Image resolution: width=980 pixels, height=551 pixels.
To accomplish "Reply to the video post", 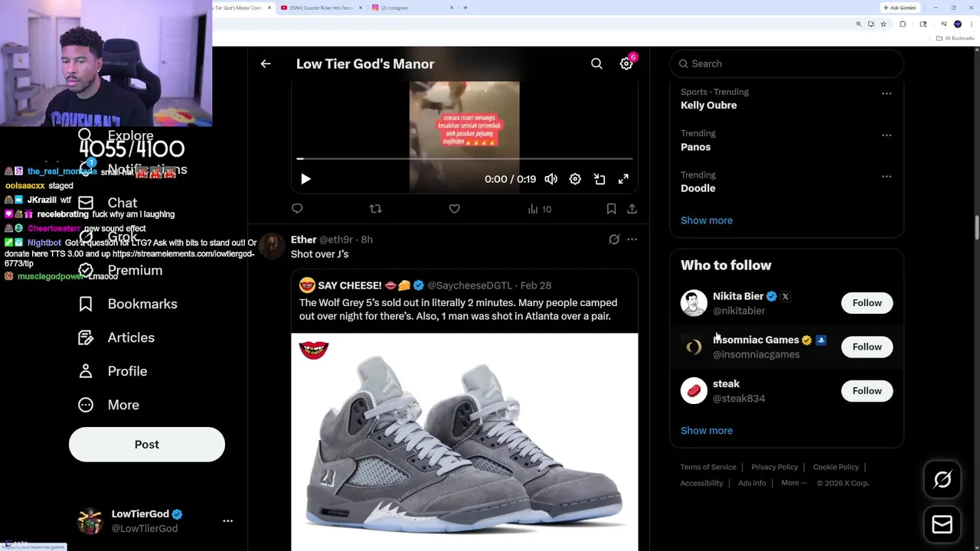I will point(297,208).
